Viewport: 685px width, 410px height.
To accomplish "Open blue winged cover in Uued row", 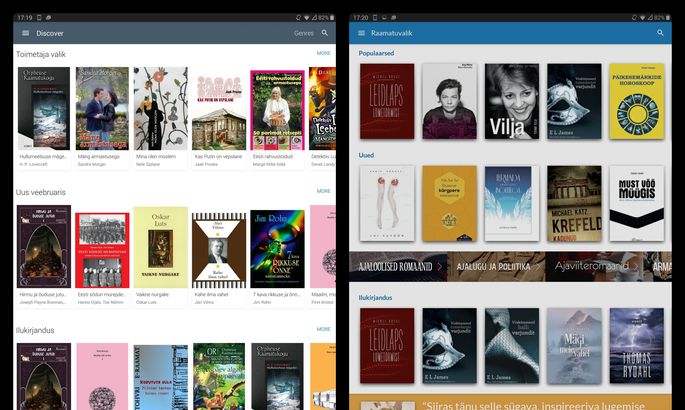I will pyautogui.click(x=512, y=203).
